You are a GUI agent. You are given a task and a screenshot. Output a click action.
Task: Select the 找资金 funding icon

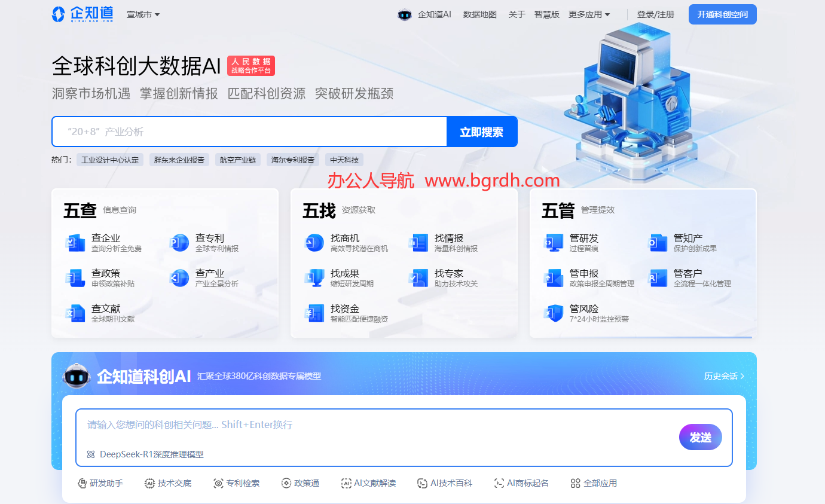tap(314, 313)
